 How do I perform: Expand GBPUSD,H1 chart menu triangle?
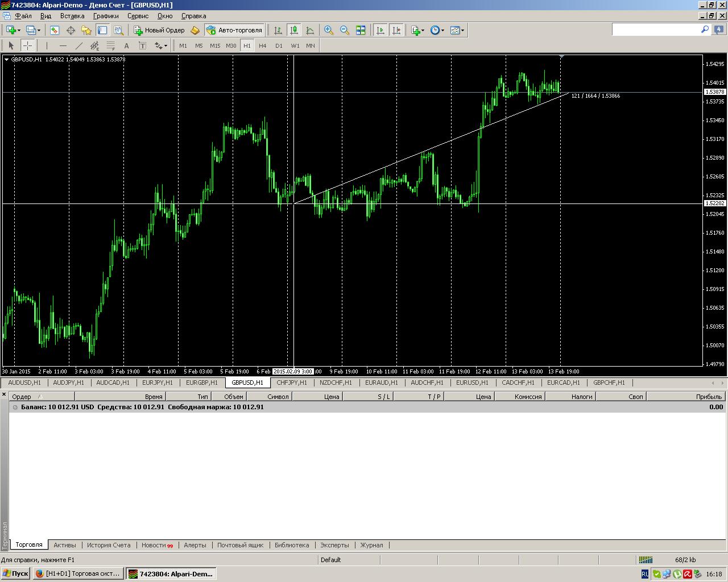pyautogui.click(x=6, y=59)
